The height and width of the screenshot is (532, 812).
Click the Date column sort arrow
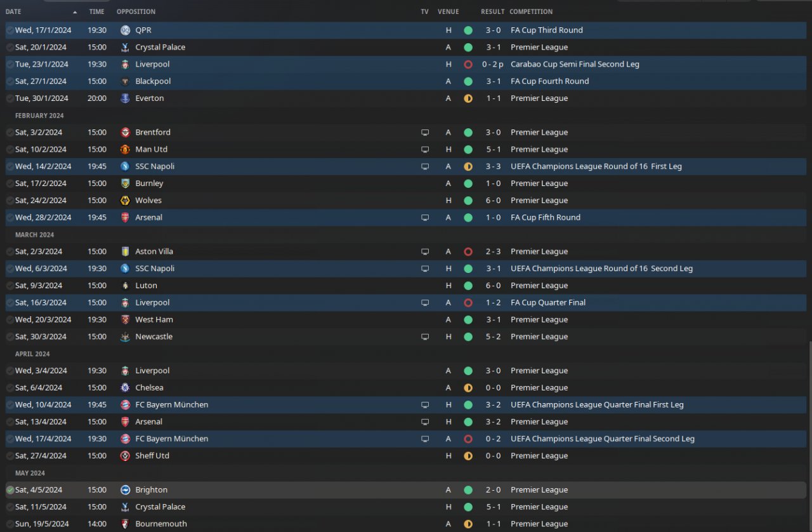[x=75, y=12]
